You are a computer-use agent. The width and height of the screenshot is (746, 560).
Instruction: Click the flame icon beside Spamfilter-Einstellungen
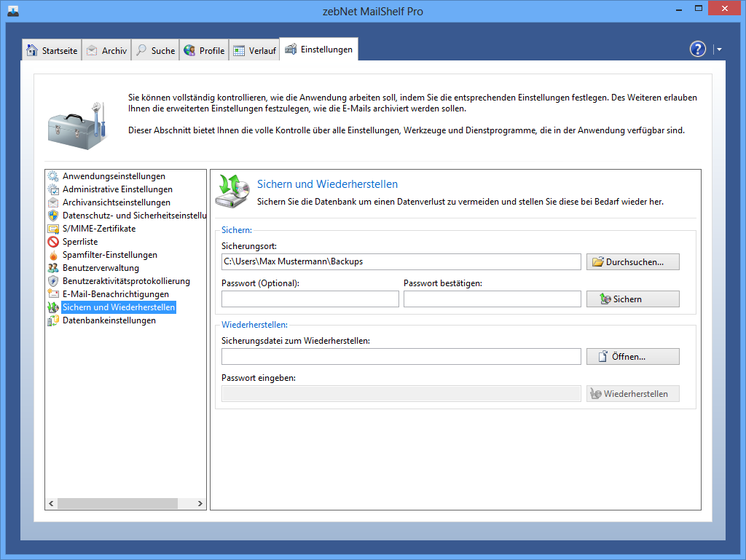coord(53,255)
